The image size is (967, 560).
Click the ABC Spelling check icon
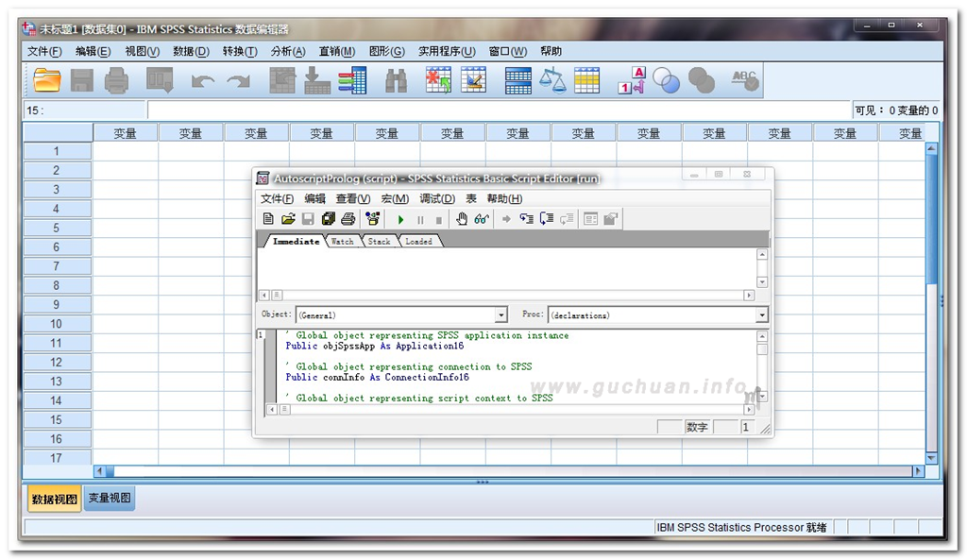(745, 81)
